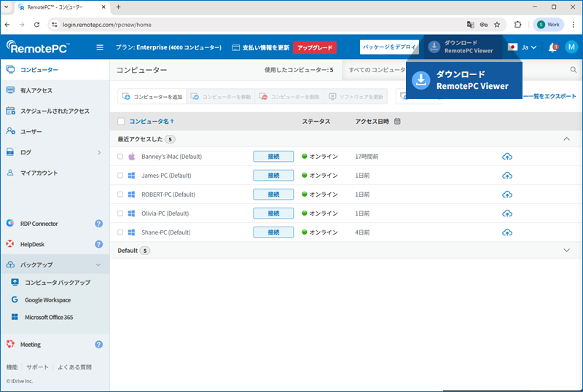Click the large Download RemotePC Viewer callout
Viewport: 583px width, 392px height.
[464, 80]
